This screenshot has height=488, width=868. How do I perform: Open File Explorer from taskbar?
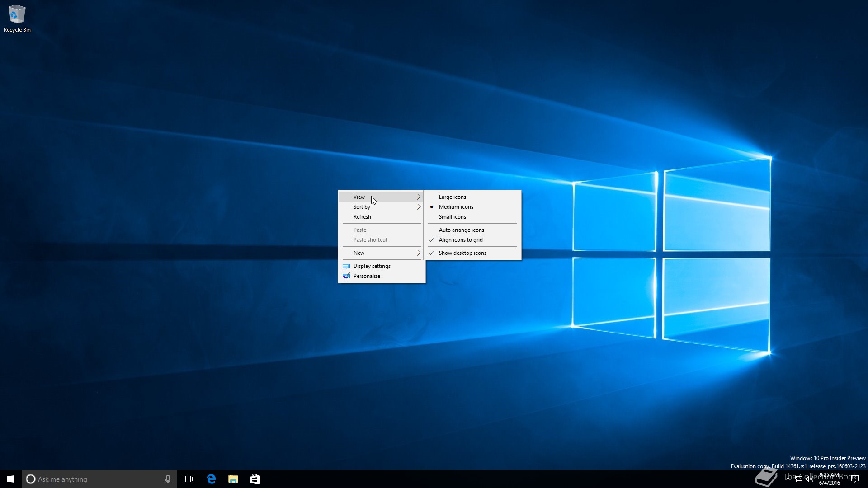click(x=233, y=479)
